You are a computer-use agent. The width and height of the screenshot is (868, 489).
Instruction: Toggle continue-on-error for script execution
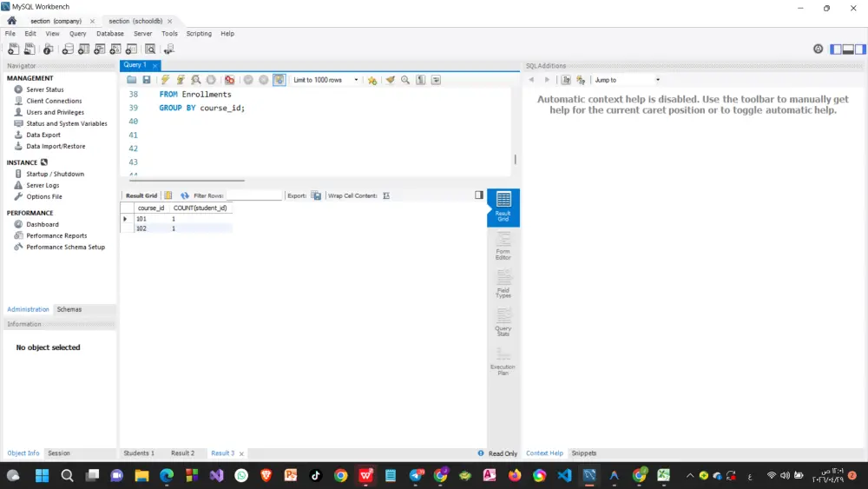229,80
